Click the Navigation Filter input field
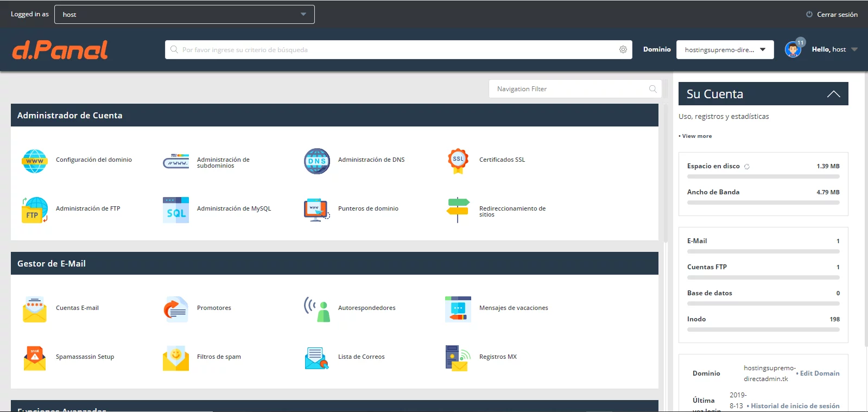Image resolution: width=868 pixels, height=412 pixels. click(570, 89)
